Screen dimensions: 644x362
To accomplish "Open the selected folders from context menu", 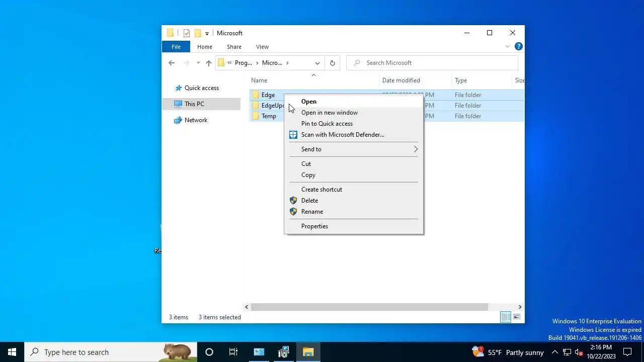I will [x=354, y=102].
